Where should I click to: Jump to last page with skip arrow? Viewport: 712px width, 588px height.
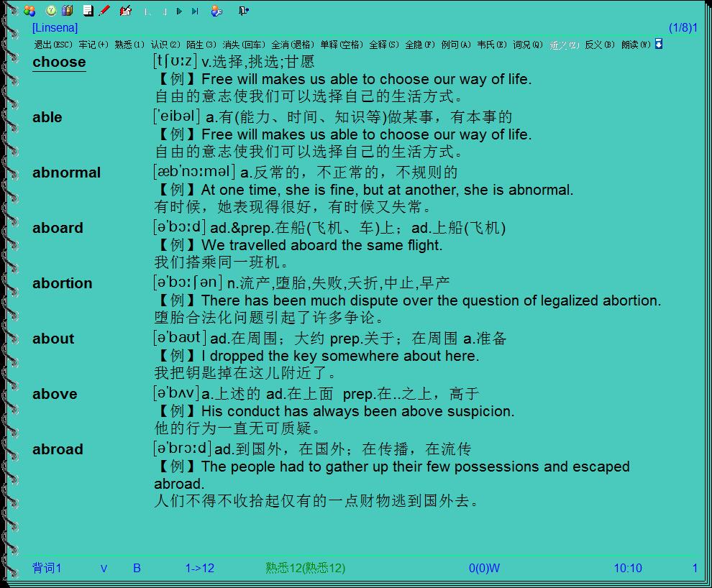(x=195, y=11)
